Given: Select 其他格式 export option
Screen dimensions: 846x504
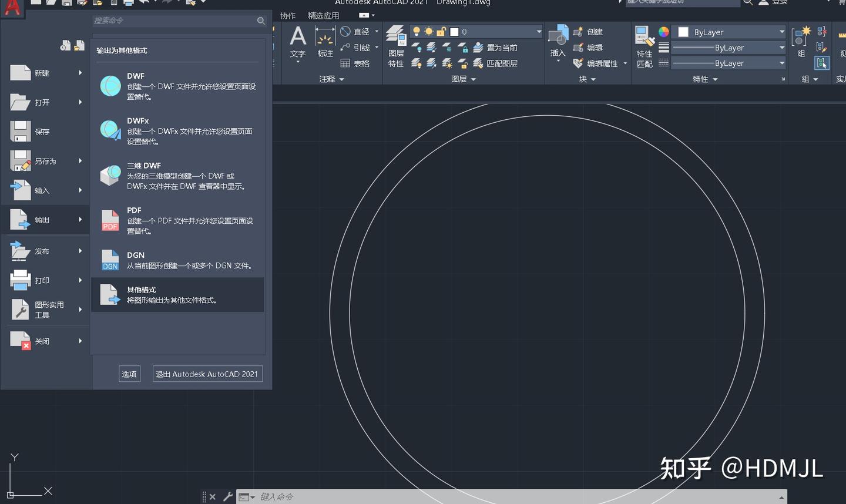Looking at the screenshot, I should click(x=177, y=295).
